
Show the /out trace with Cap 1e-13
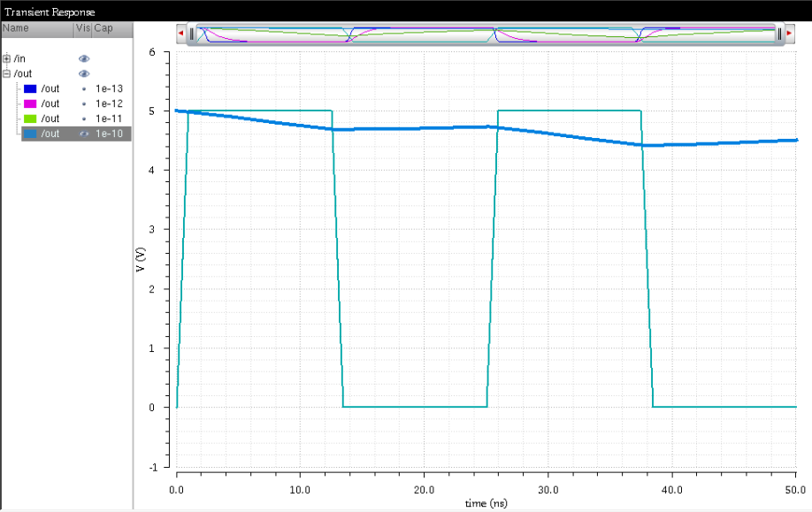tap(84, 88)
